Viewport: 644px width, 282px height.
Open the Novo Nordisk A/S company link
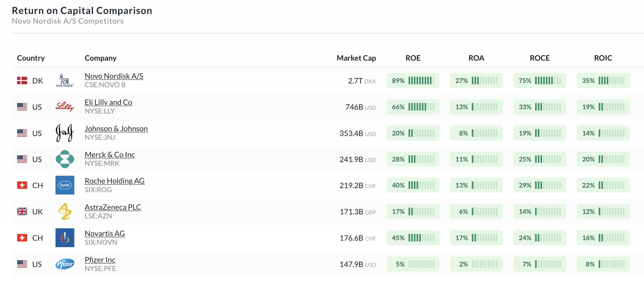[x=114, y=76]
